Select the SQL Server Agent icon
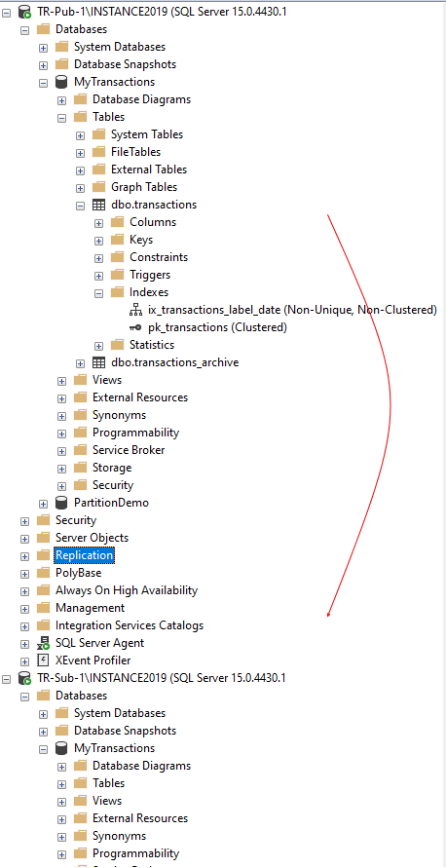The width and height of the screenshot is (446, 868). pos(43,643)
